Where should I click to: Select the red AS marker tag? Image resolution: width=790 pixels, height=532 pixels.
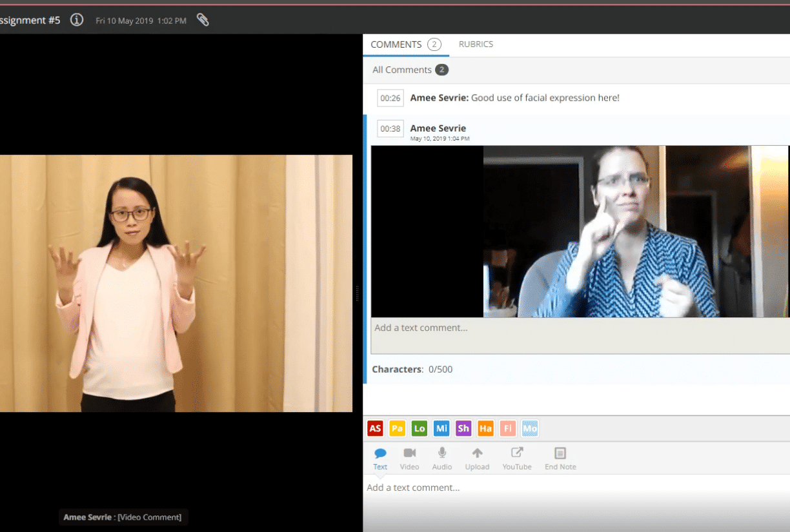pos(375,428)
